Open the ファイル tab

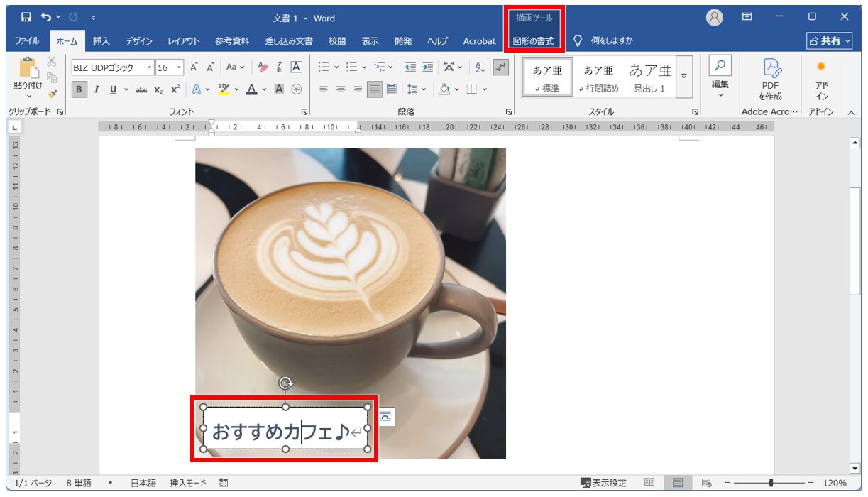click(x=27, y=41)
